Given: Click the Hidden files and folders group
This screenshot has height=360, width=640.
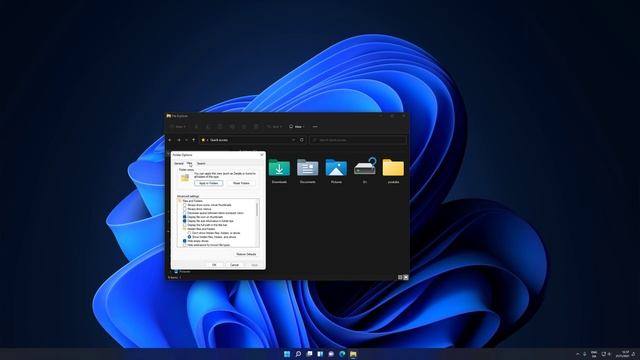Looking at the screenshot, I should (201, 229).
